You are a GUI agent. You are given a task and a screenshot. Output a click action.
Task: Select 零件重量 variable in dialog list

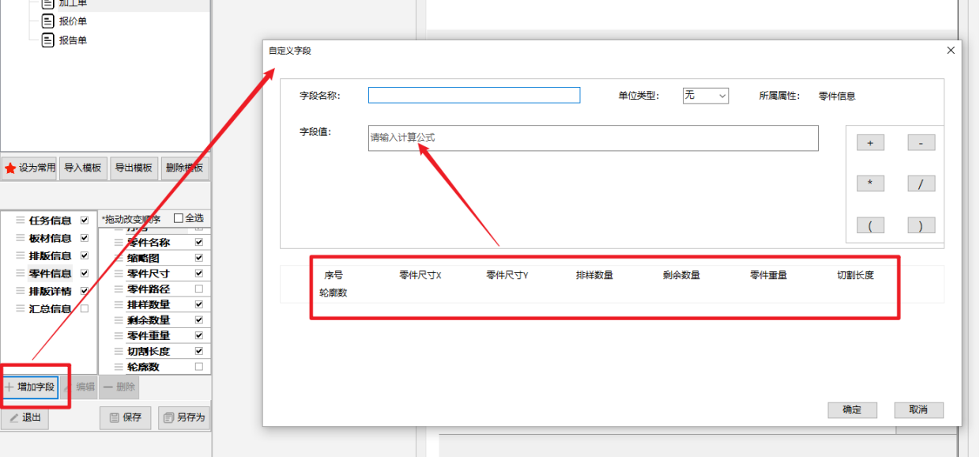pos(768,275)
